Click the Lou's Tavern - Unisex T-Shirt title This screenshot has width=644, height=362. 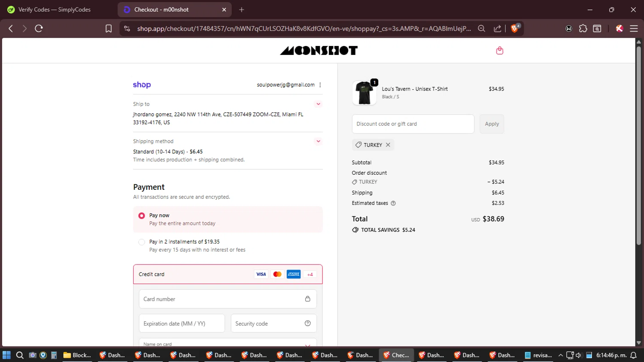[415, 89]
